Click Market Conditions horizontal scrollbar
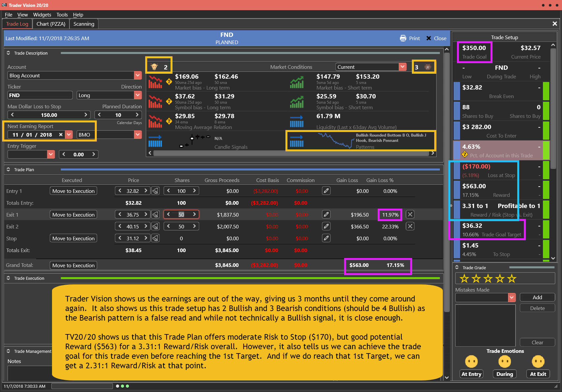Image resolution: width=562 pixels, height=392 pixels. (x=291, y=153)
